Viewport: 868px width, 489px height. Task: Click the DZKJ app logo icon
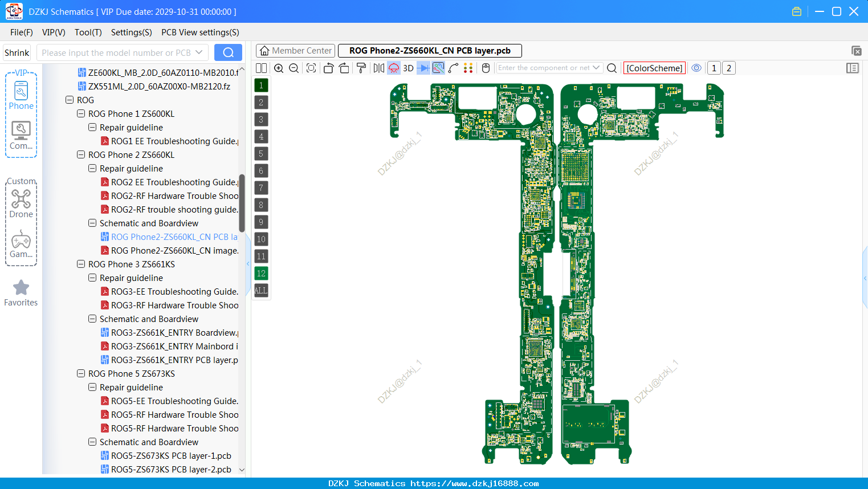14,11
